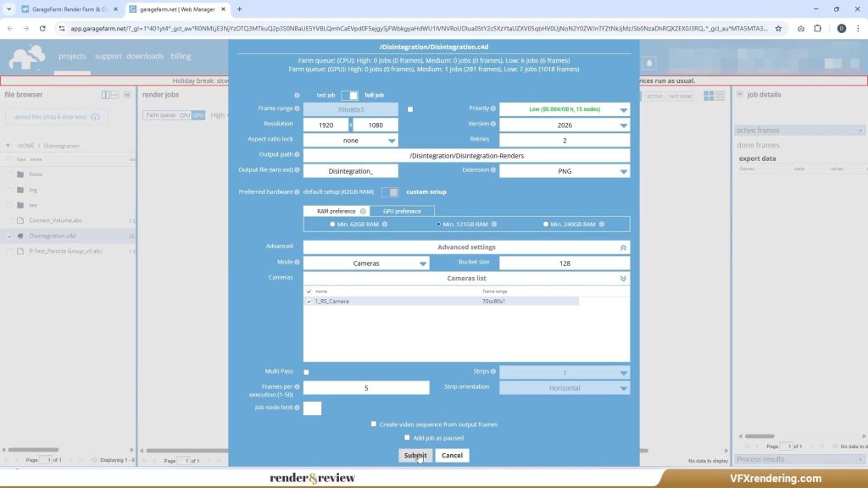Collapse the Advanced settings section
868x488 pixels.
pyautogui.click(x=623, y=247)
